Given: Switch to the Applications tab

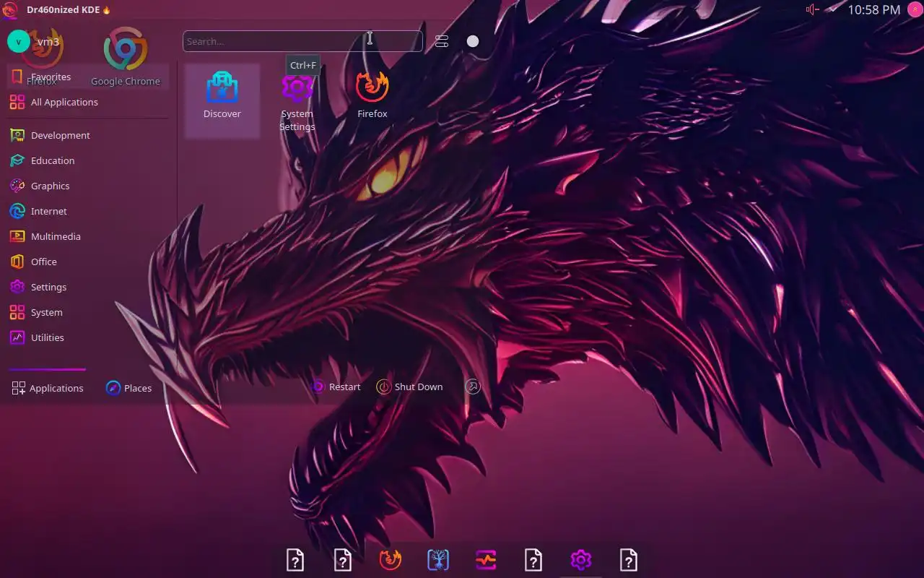Looking at the screenshot, I should (x=48, y=388).
